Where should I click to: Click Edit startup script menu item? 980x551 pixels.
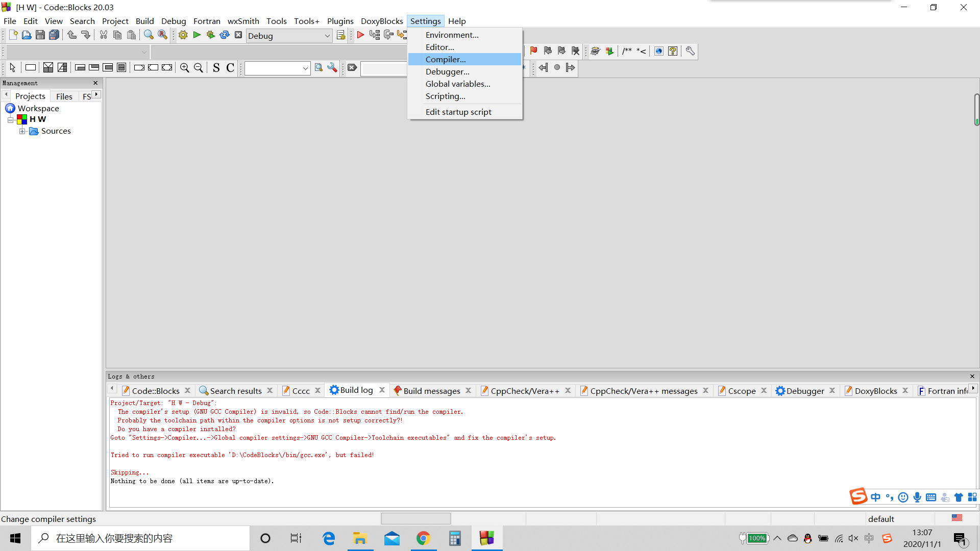click(x=465, y=112)
